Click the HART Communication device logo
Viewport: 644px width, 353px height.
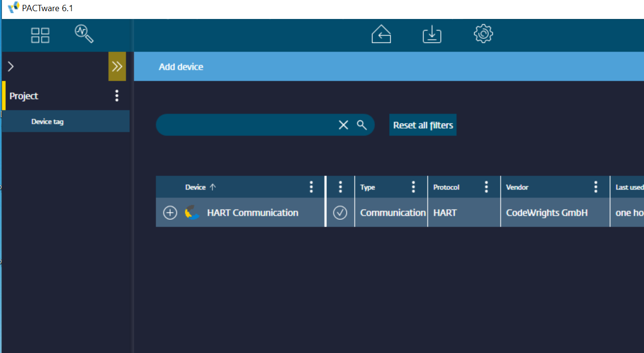pyautogui.click(x=192, y=212)
